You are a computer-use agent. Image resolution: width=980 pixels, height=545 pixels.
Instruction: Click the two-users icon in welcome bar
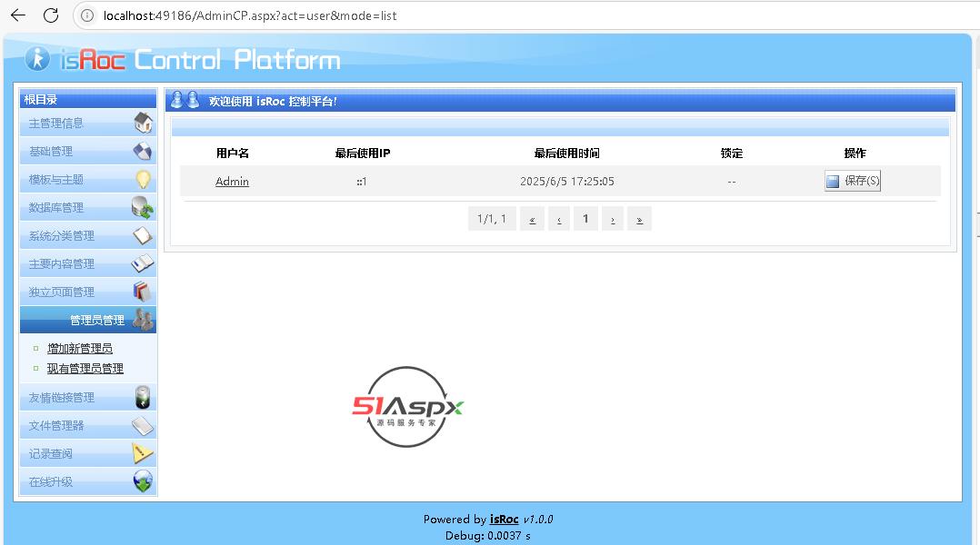tap(185, 100)
